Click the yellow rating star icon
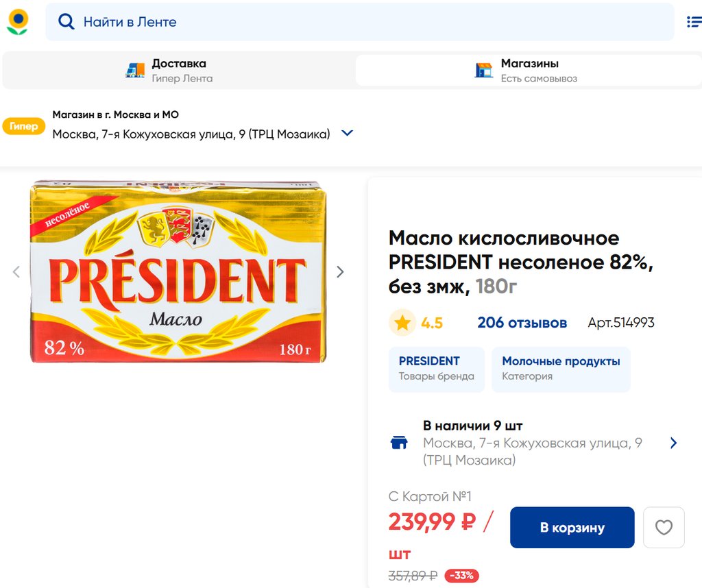This screenshot has height=588, width=702. [402, 323]
